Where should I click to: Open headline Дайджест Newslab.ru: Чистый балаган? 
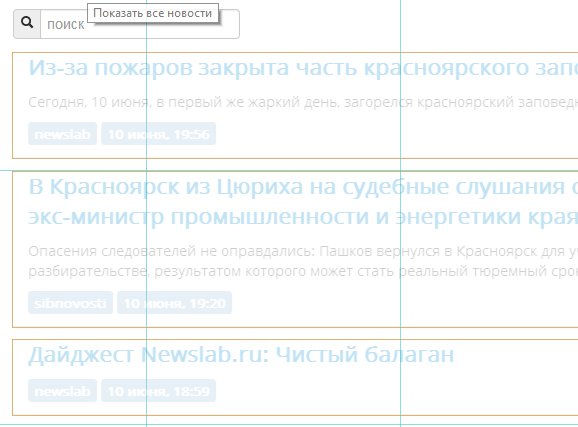[x=241, y=355]
